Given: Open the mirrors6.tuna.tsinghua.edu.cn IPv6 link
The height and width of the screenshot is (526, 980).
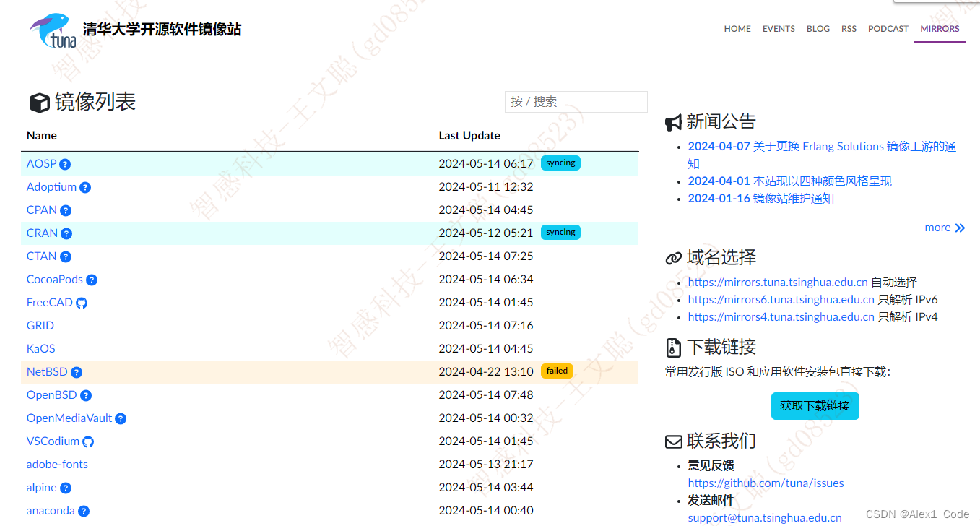Looking at the screenshot, I should [x=781, y=300].
